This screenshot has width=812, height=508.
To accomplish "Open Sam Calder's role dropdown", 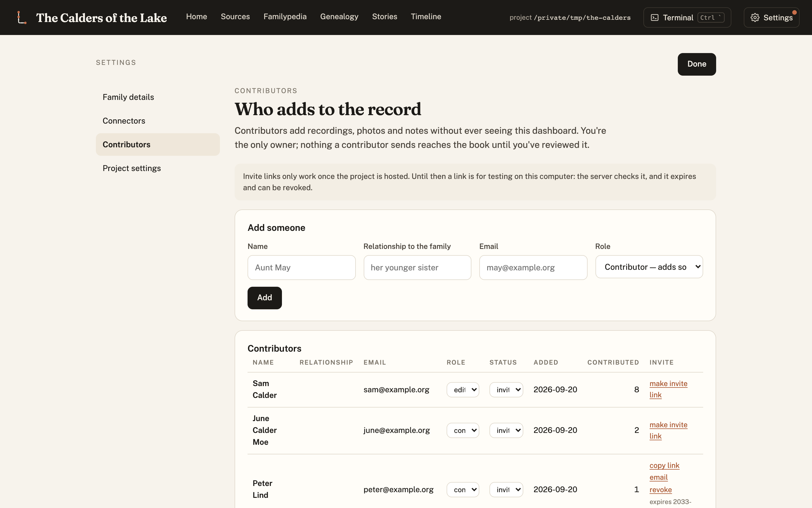I will click(463, 390).
